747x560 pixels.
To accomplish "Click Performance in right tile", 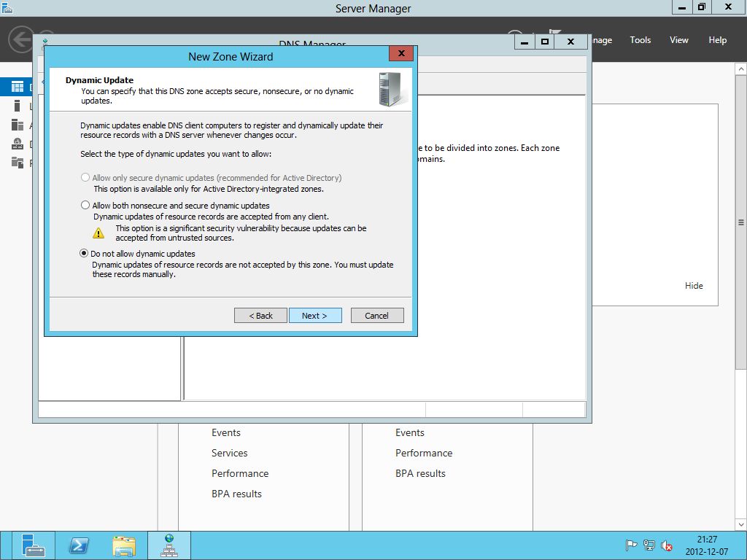I will point(424,453).
